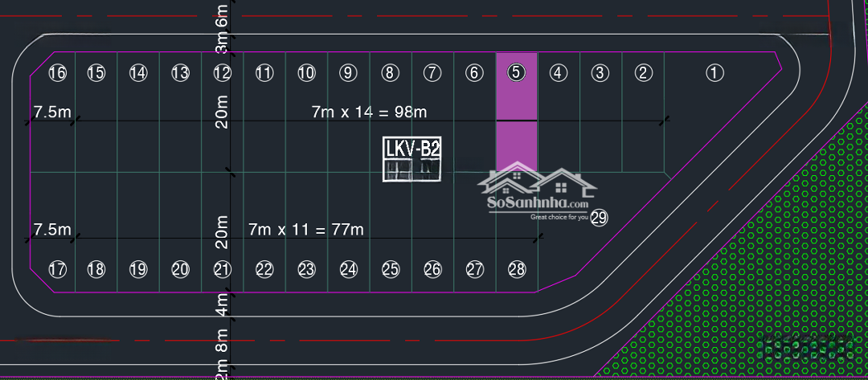This screenshot has width=868, height=380.
Task: Select the circled lot number 28 marker
Action: (517, 269)
